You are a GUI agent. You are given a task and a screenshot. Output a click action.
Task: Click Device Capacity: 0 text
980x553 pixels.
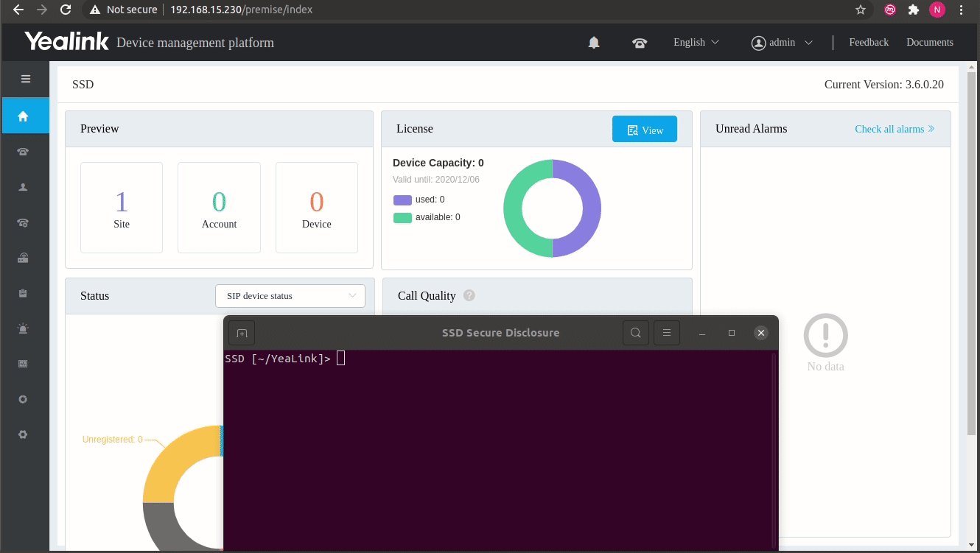tap(438, 163)
